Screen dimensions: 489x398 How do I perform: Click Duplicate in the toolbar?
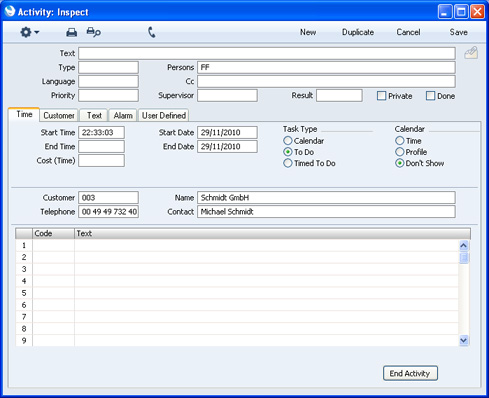358,32
